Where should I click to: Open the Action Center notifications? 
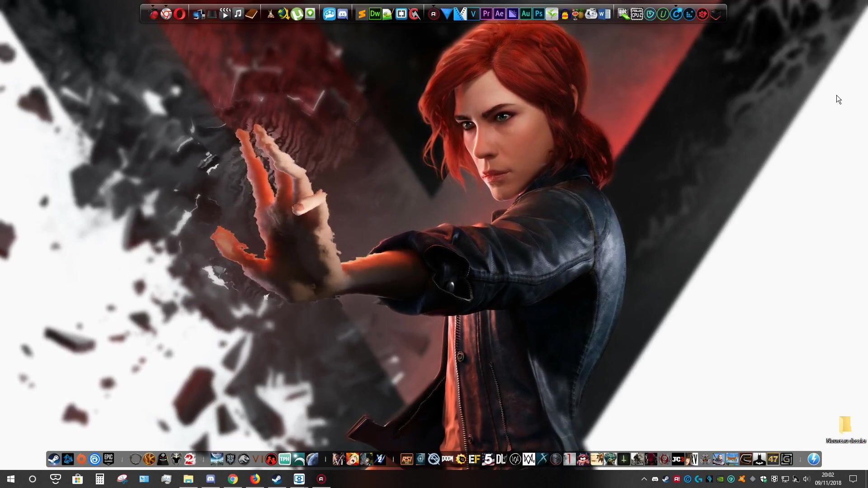[853, 479]
